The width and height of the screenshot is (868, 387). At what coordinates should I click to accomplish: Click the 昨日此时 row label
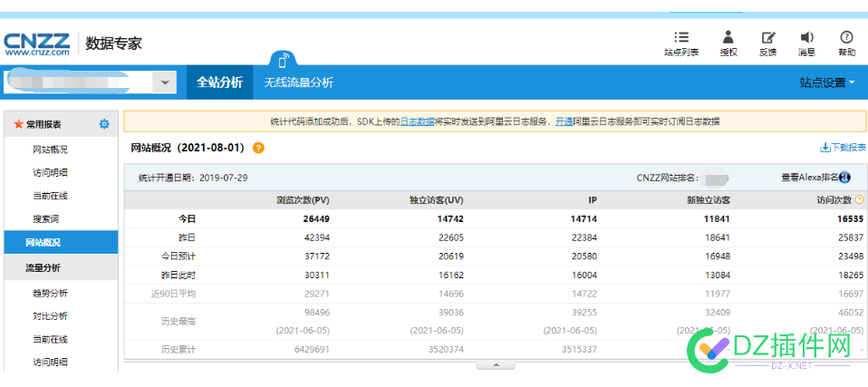coord(178,276)
